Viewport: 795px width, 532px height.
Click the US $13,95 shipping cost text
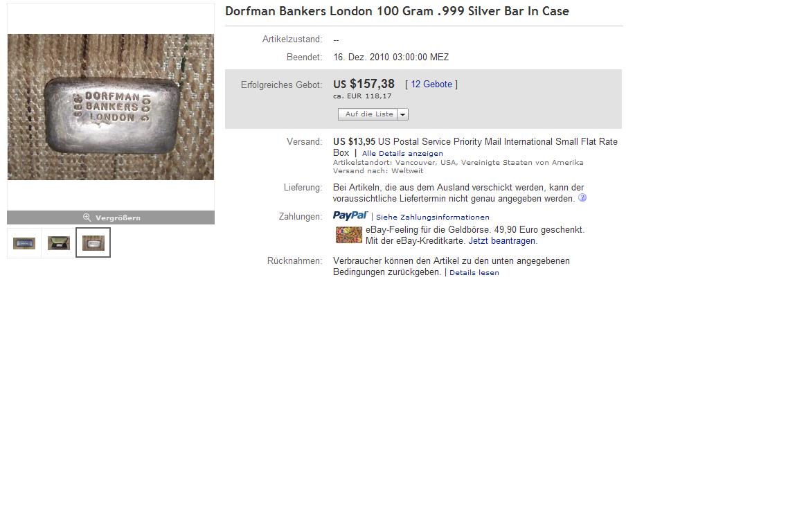(354, 141)
